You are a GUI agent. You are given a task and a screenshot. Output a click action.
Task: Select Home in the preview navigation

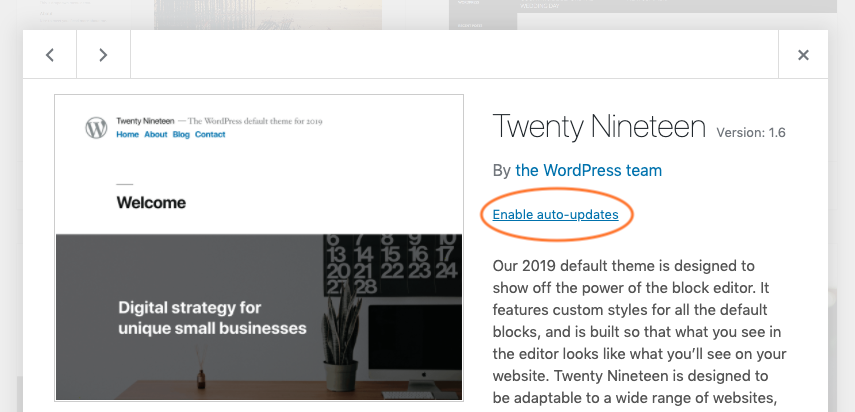tap(127, 134)
